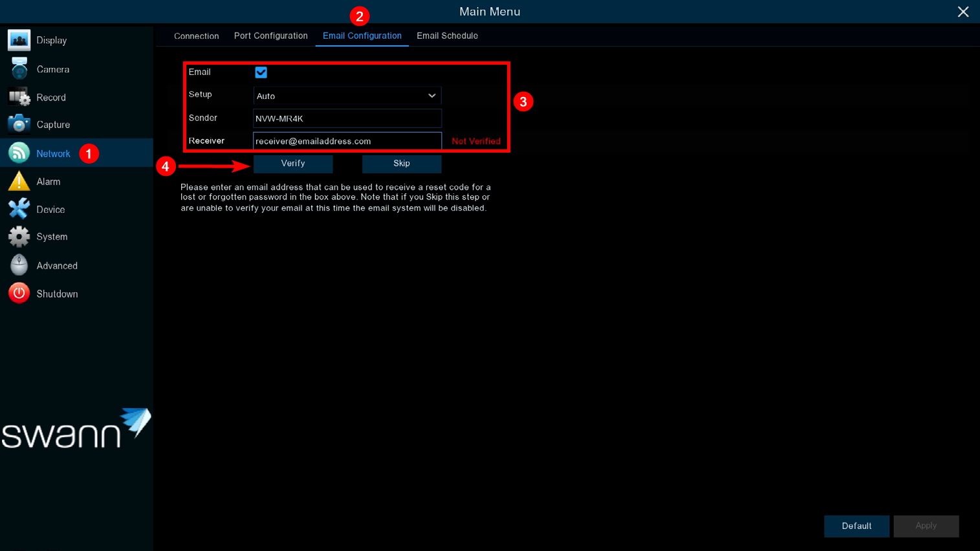Viewport: 980px width, 551px height.
Task: Switch to the Connection tab
Action: click(196, 36)
